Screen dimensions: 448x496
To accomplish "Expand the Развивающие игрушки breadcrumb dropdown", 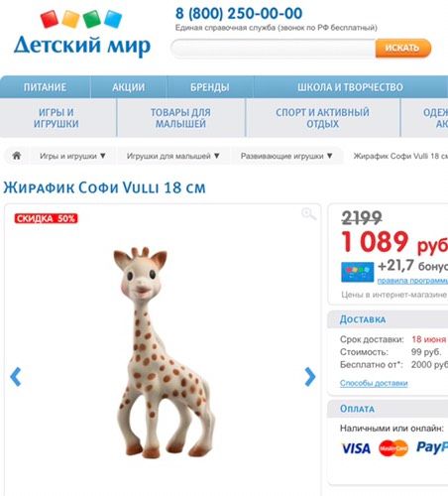I will [330, 156].
